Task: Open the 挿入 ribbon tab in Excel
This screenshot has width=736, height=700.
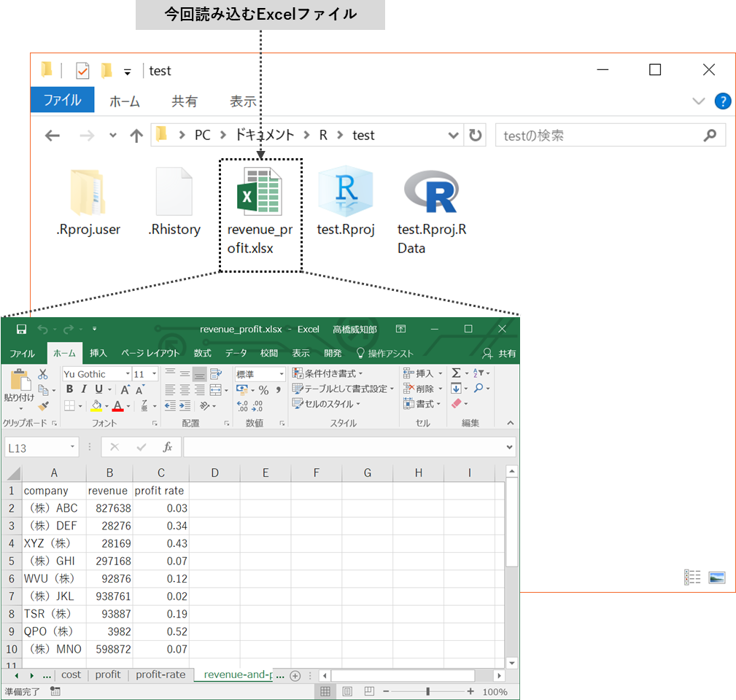Action: coord(98,354)
